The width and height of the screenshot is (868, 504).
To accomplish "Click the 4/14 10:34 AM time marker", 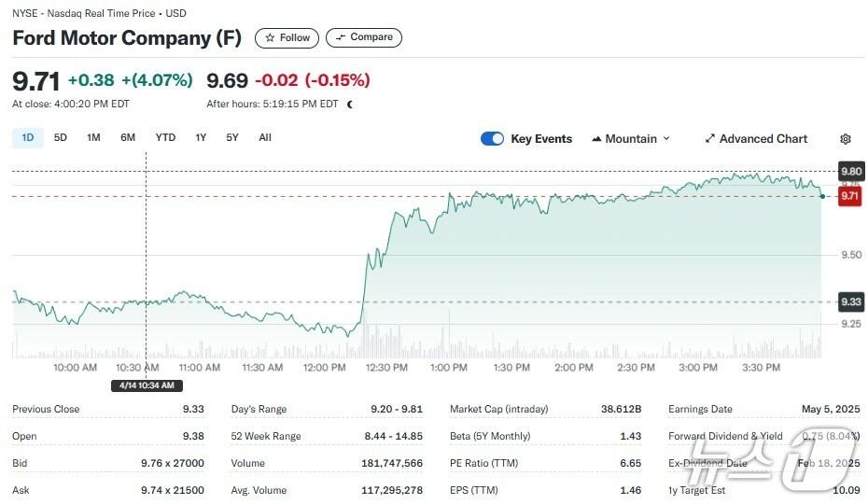I will tap(147, 385).
